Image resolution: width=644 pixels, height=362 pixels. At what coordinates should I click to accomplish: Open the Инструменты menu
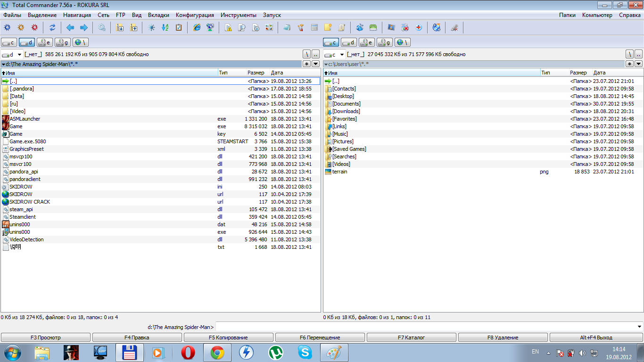[x=239, y=15]
